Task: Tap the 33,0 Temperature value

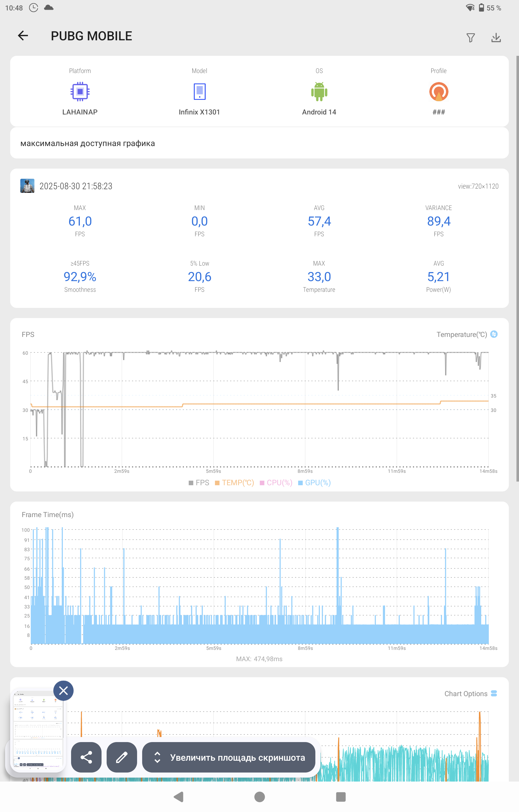Action: click(x=319, y=277)
